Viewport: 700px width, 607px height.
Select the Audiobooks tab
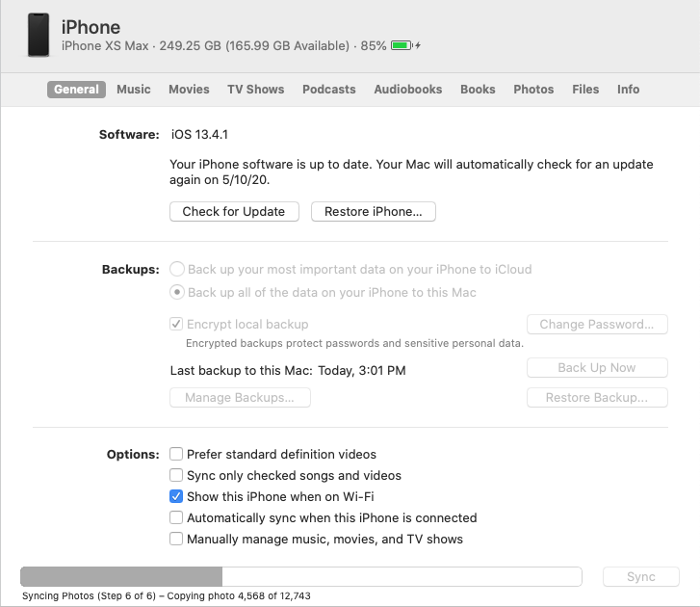pyautogui.click(x=408, y=90)
